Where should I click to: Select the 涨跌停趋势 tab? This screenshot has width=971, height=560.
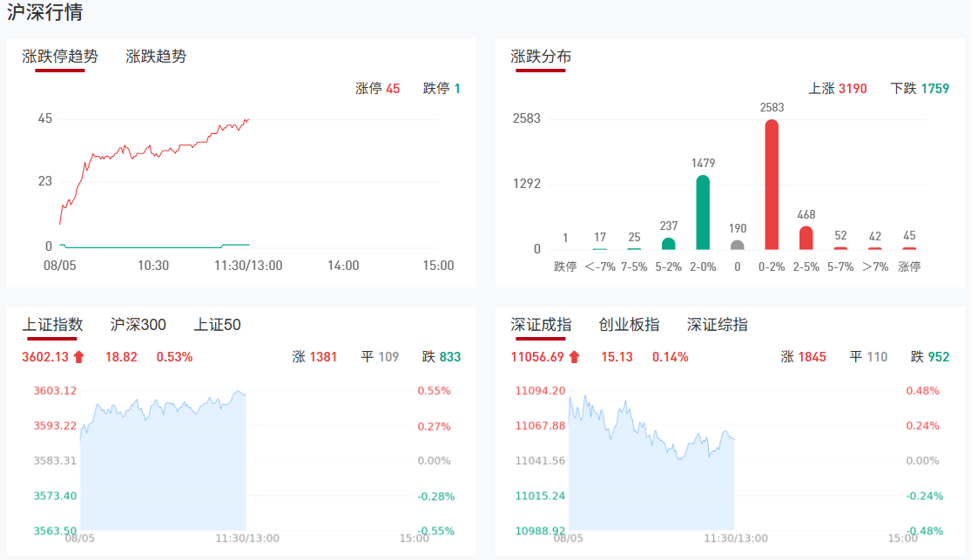[60, 57]
